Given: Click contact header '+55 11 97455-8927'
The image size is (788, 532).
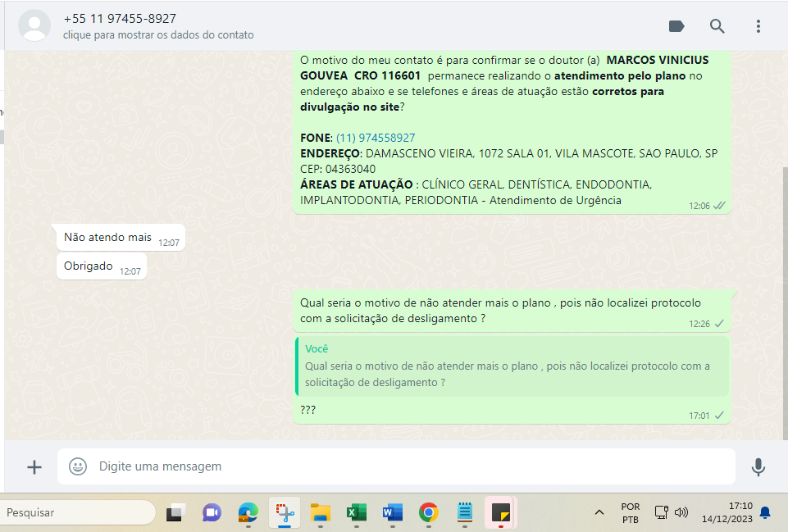Looking at the screenshot, I should (x=120, y=19).
